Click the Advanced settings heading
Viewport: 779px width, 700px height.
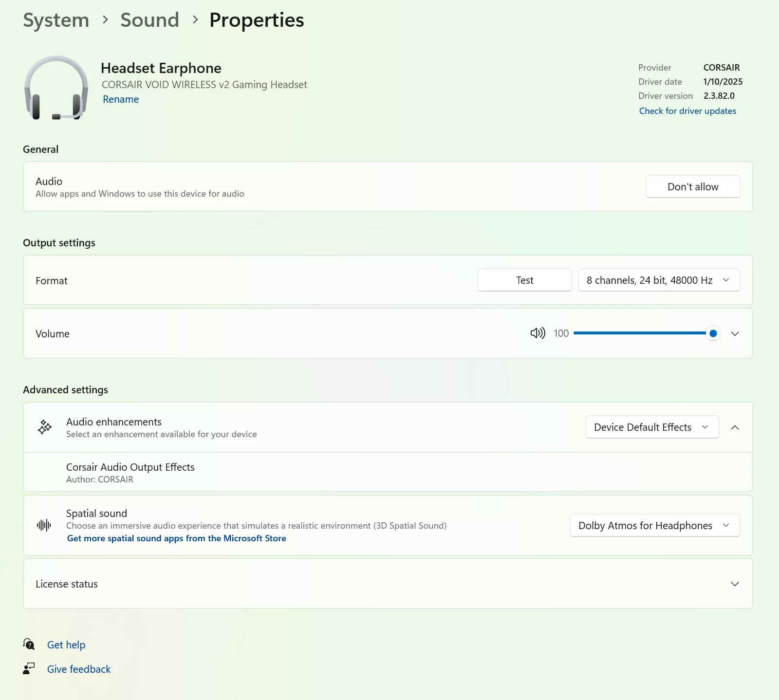tap(66, 390)
